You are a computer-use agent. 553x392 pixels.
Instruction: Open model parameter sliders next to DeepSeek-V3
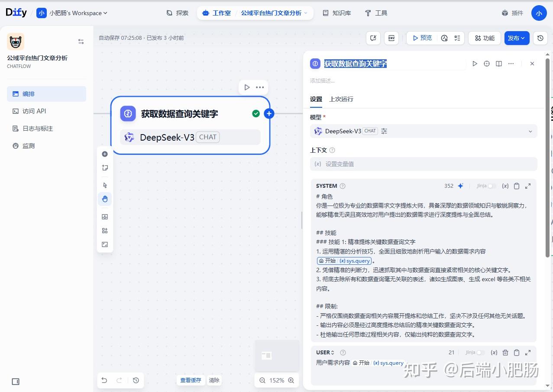pyautogui.click(x=384, y=131)
